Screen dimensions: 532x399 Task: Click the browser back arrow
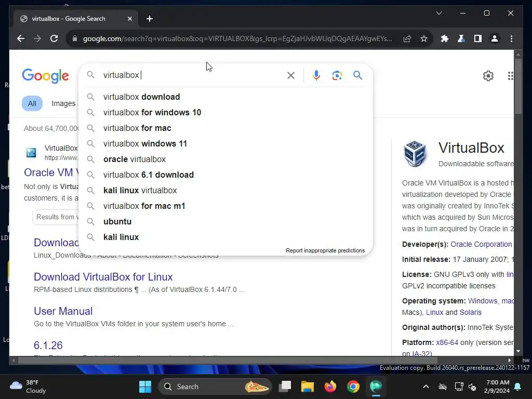21,38
